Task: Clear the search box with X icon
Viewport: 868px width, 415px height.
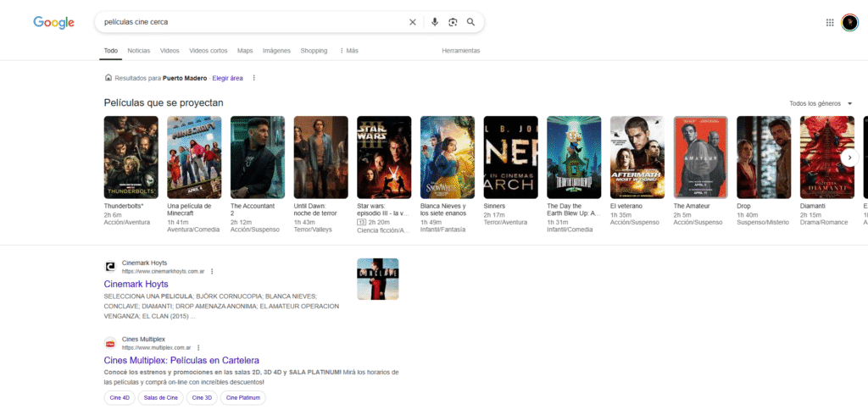Action: tap(413, 22)
